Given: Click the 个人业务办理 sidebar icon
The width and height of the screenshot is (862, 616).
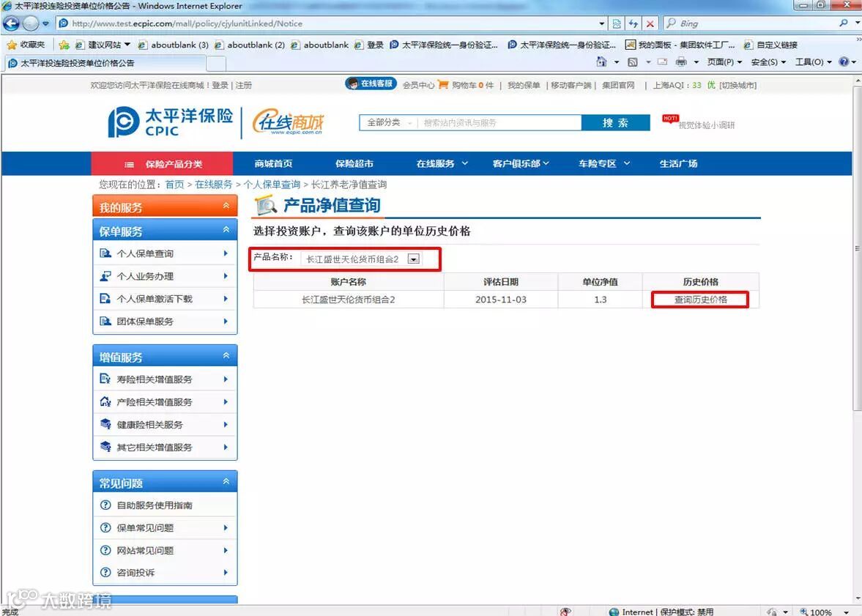Looking at the screenshot, I should pos(105,276).
